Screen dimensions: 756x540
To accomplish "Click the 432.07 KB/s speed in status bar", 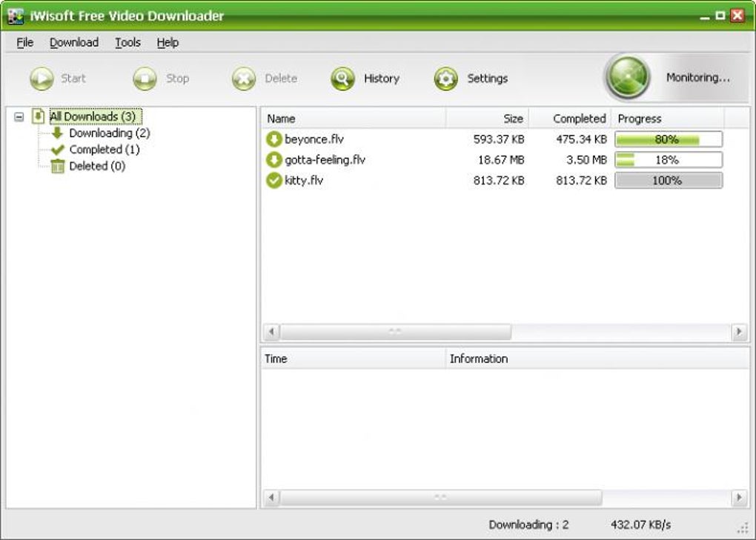I will [x=641, y=524].
